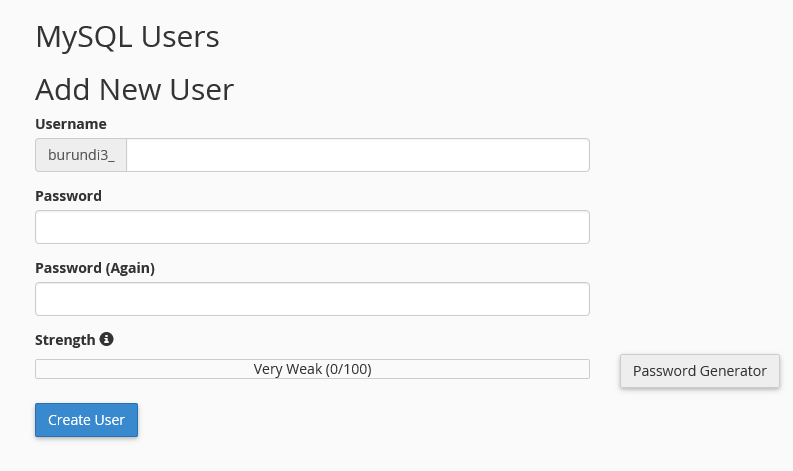This screenshot has height=471, width=793.
Task: Click the Add New User heading
Action: pos(134,90)
